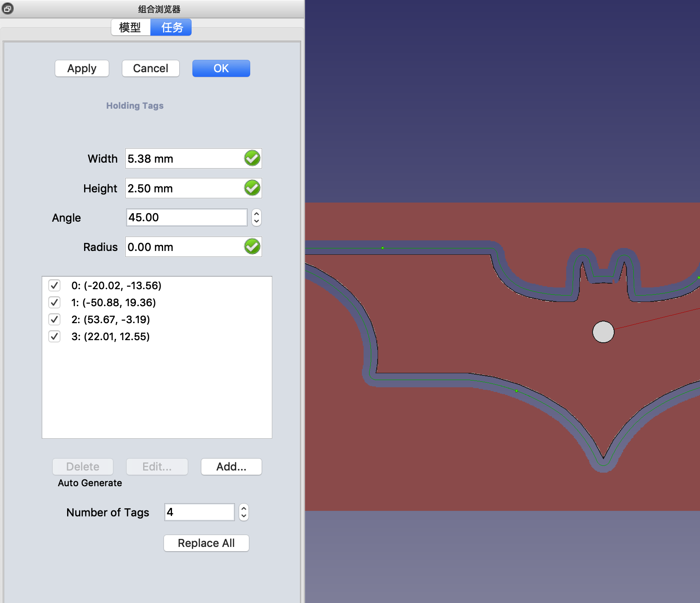
Task: Open the Add... tag dialog
Action: (x=231, y=467)
